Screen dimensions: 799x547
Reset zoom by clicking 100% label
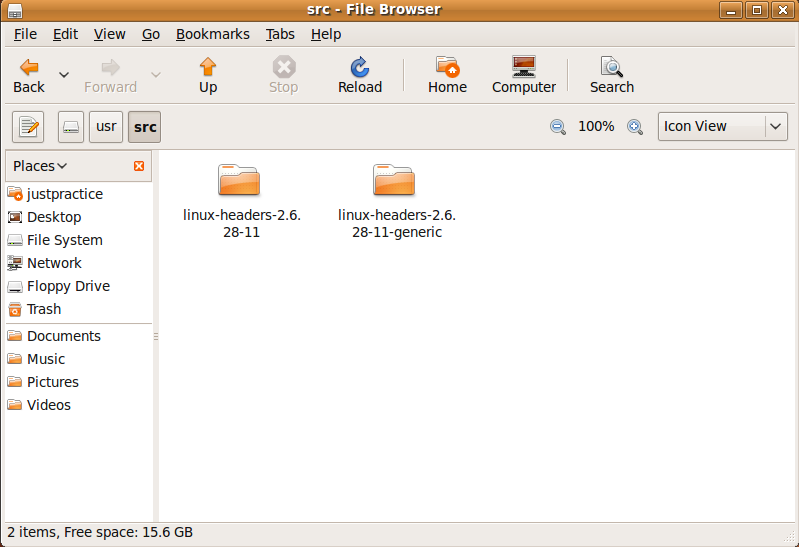click(x=596, y=126)
